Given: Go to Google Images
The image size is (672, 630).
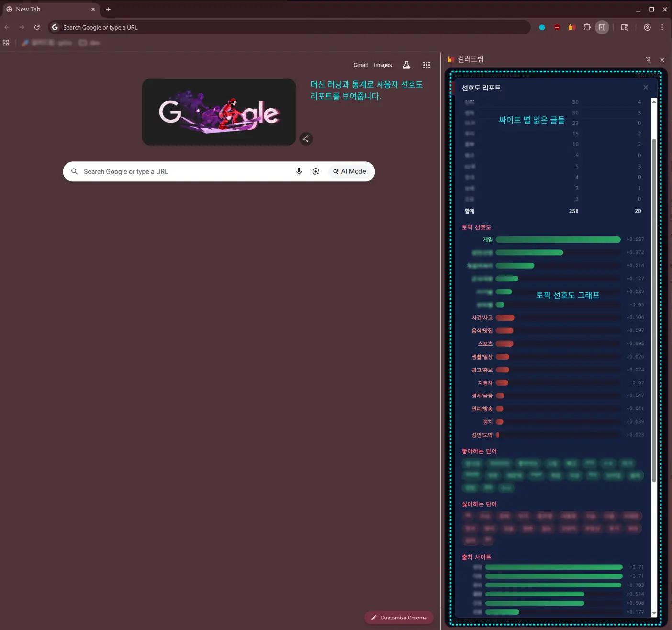Looking at the screenshot, I should pos(382,65).
